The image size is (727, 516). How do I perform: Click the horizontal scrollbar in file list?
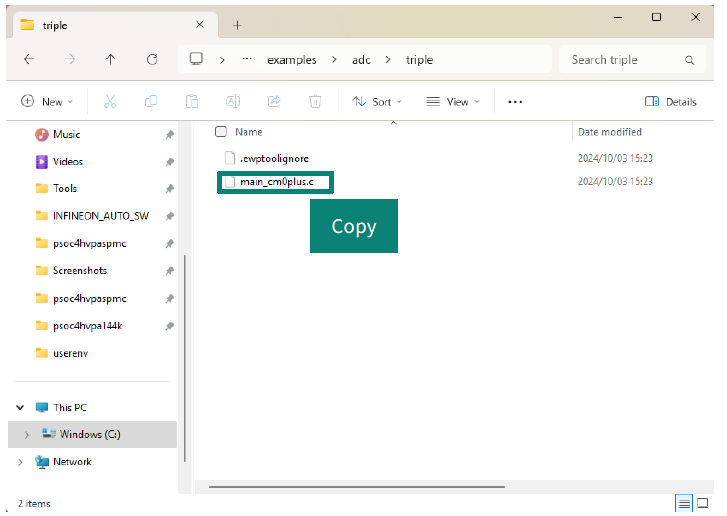coord(357,487)
